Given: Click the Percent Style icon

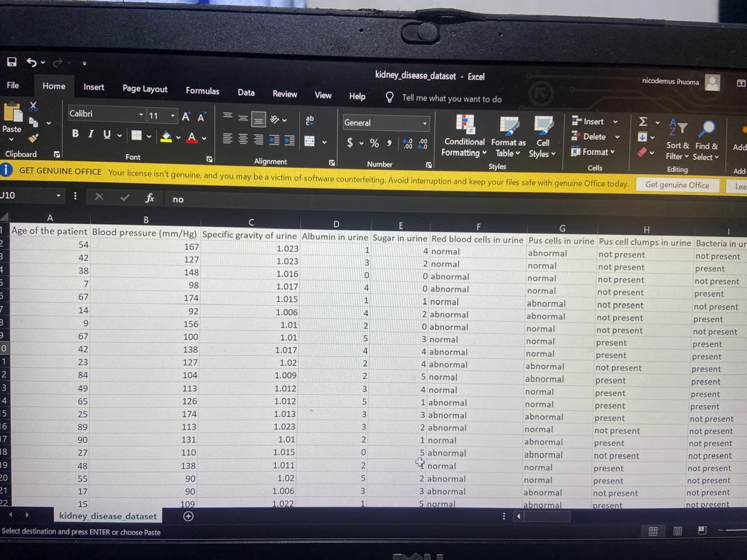Looking at the screenshot, I should [x=374, y=143].
